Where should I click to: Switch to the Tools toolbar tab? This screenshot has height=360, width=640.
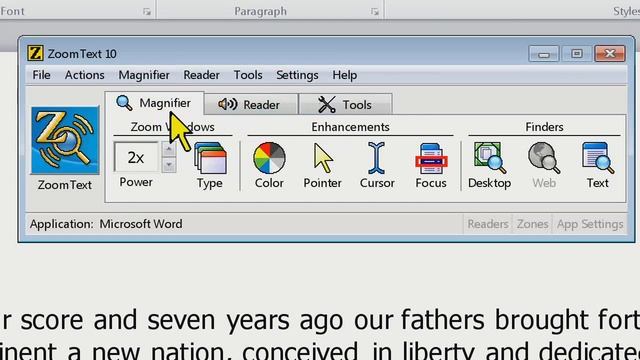click(x=345, y=104)
